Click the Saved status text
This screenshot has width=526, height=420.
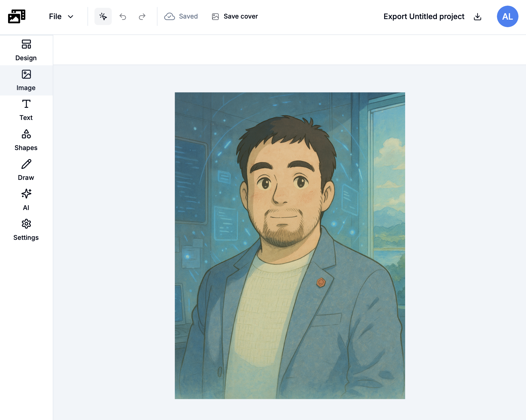point(188,16)
